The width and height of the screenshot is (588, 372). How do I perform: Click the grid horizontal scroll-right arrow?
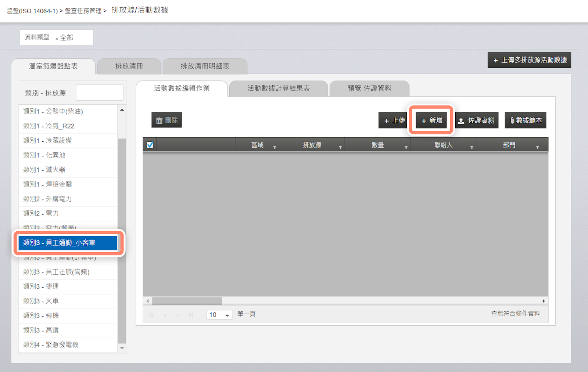point(544,301)
